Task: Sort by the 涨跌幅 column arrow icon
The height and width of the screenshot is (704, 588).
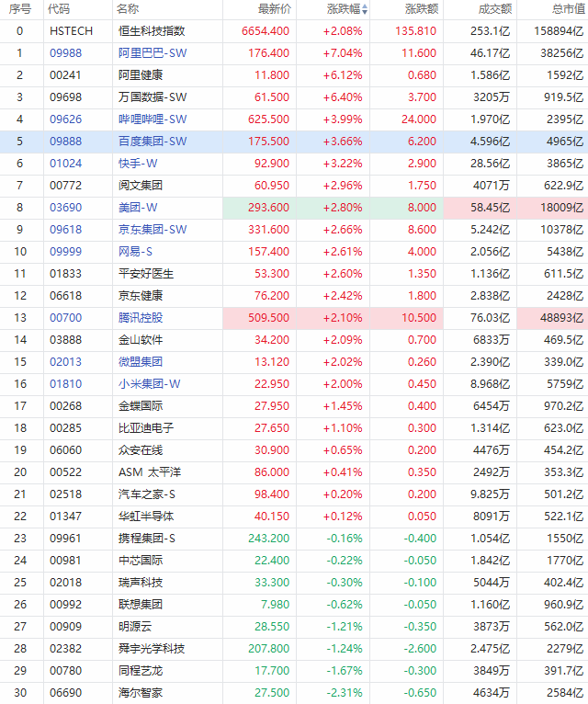Action: [365, 9]
